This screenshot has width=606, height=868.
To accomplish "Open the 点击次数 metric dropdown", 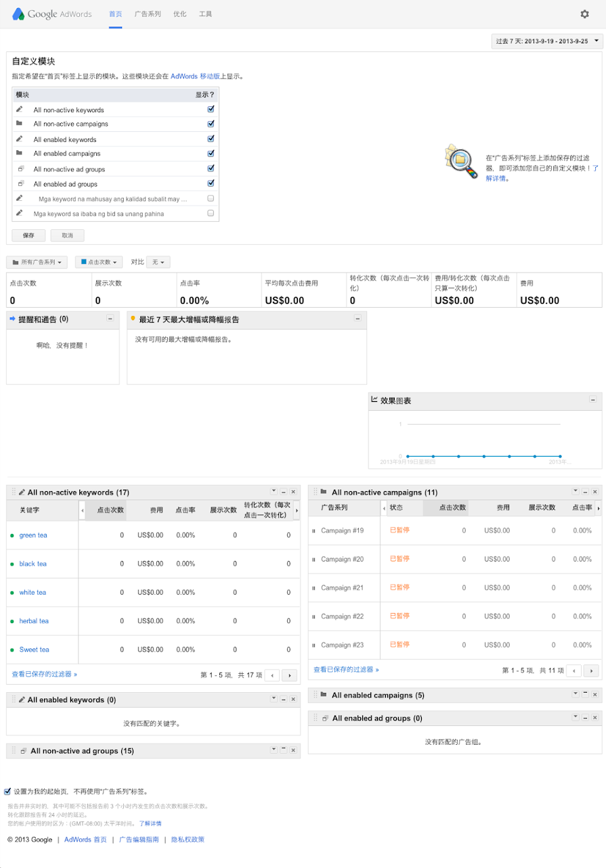I will pyautogui.click(x=98, y=262).
